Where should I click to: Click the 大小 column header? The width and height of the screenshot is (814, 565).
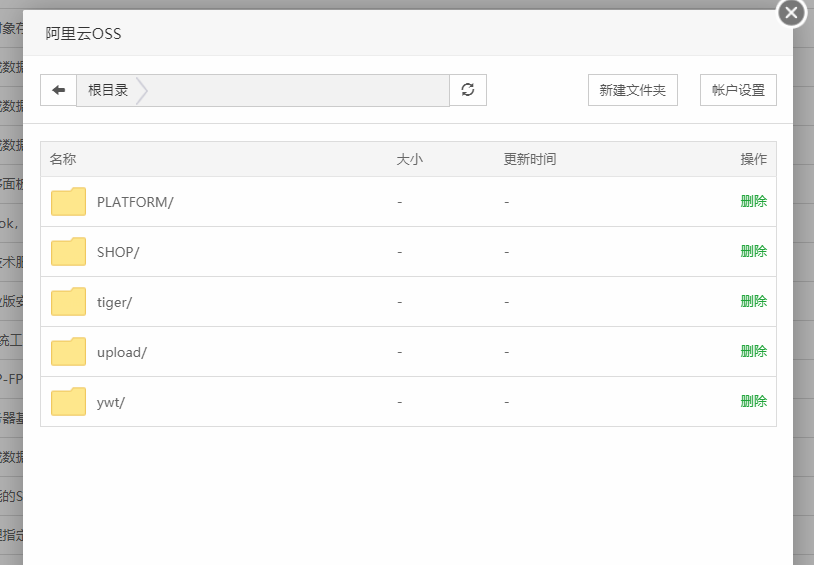[x=410, y=159]
